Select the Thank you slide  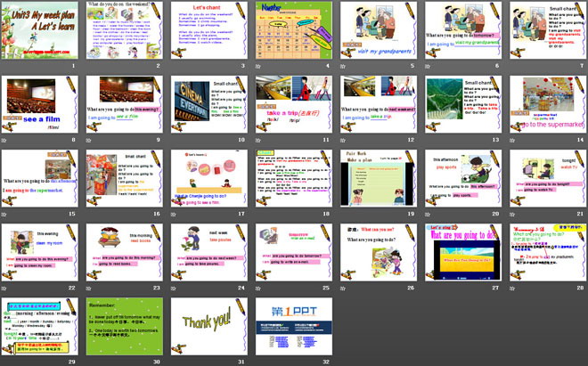(209, 326)
